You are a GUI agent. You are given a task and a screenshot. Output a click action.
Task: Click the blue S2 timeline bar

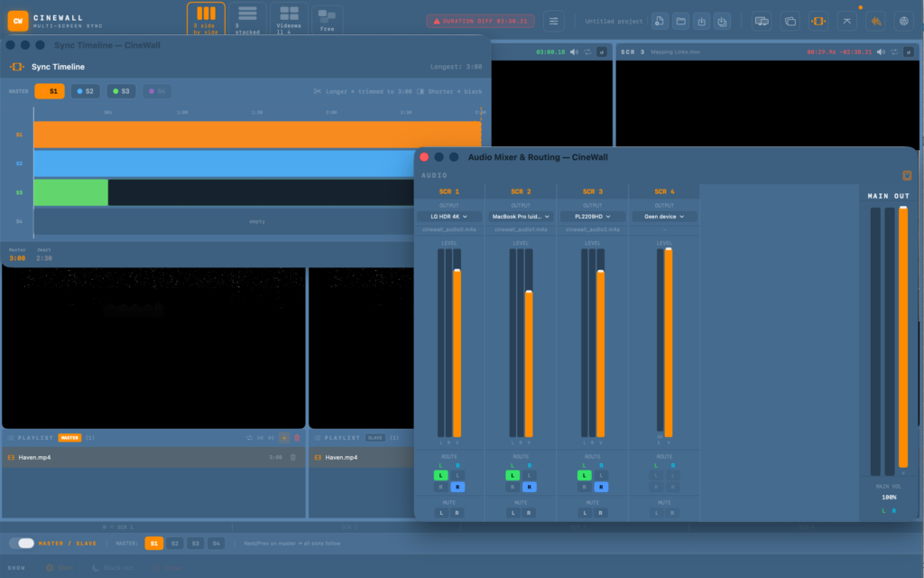click(224, 163)
